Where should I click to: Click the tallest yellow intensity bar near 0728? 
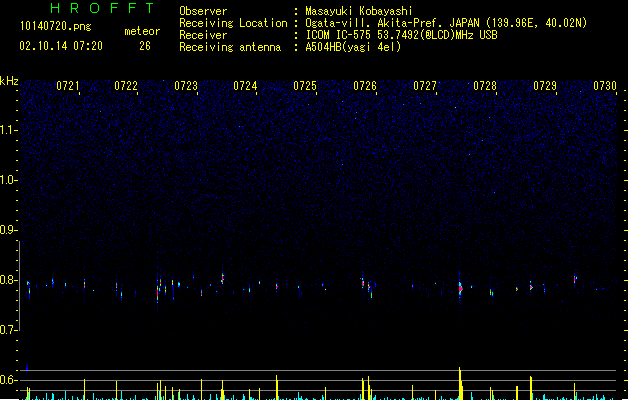pyautogui.click(x=460, y=383)
